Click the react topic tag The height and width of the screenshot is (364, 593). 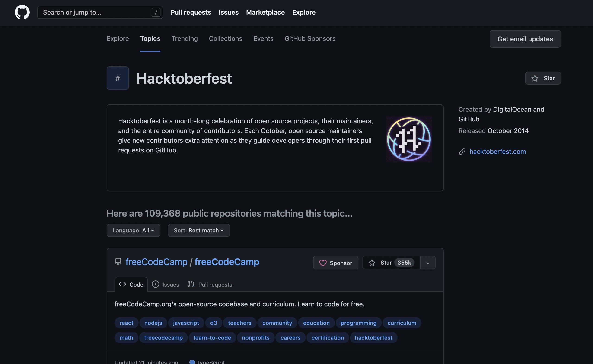pos(126,323)
